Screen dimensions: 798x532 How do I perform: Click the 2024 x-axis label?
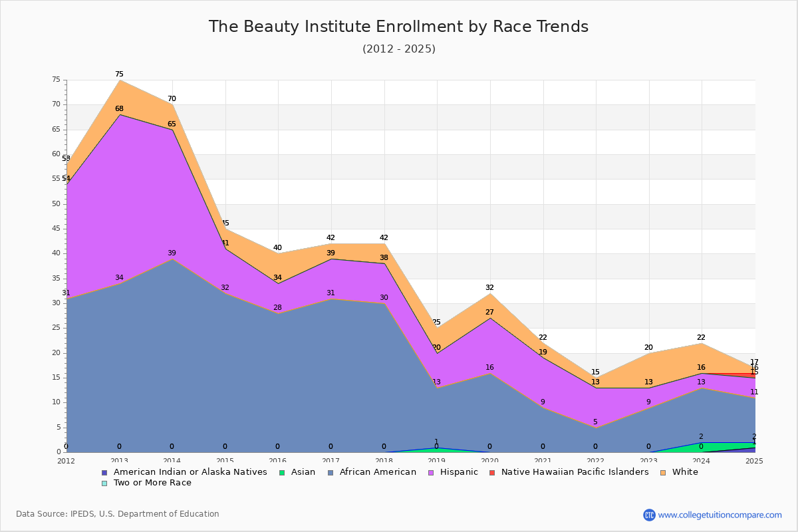(701, 460)
